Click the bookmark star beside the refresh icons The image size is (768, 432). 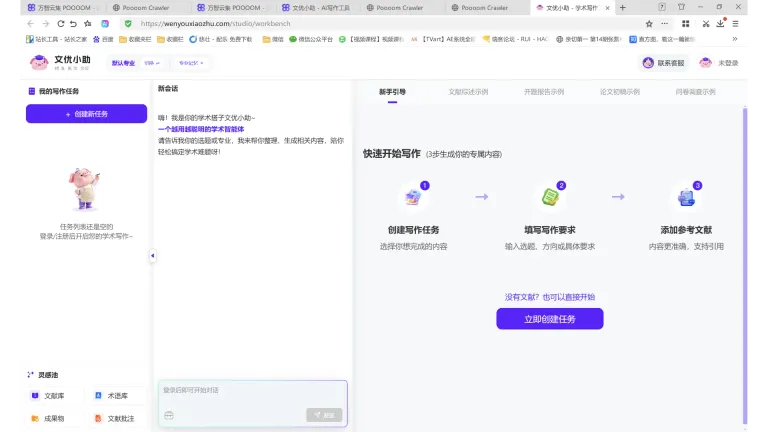point(88,24)
